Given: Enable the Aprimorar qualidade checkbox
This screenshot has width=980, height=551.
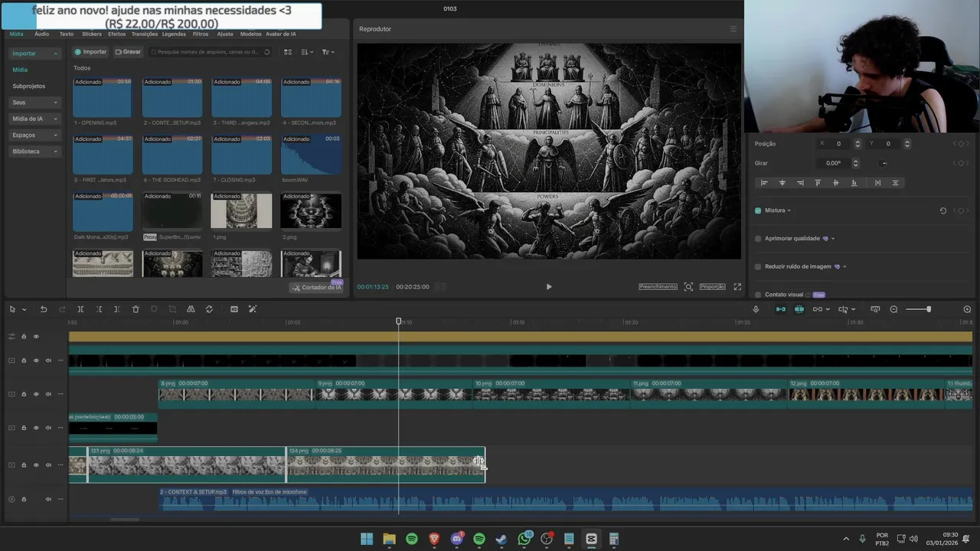Looking at the screenshot, I should (x=758, y=239).
